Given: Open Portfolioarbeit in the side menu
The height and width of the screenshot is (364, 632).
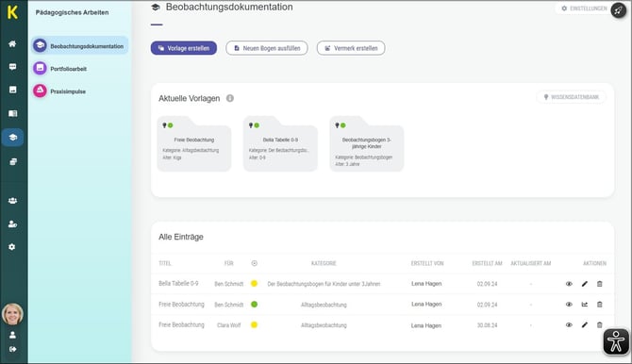Looking at the screenshot, I should [x=60, y=69].
